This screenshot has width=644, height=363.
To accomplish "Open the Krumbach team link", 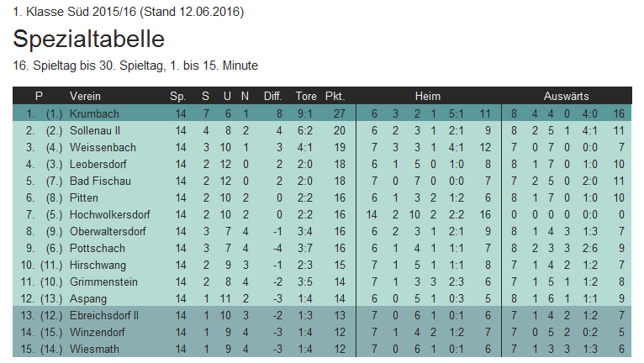I will [94, 113].
